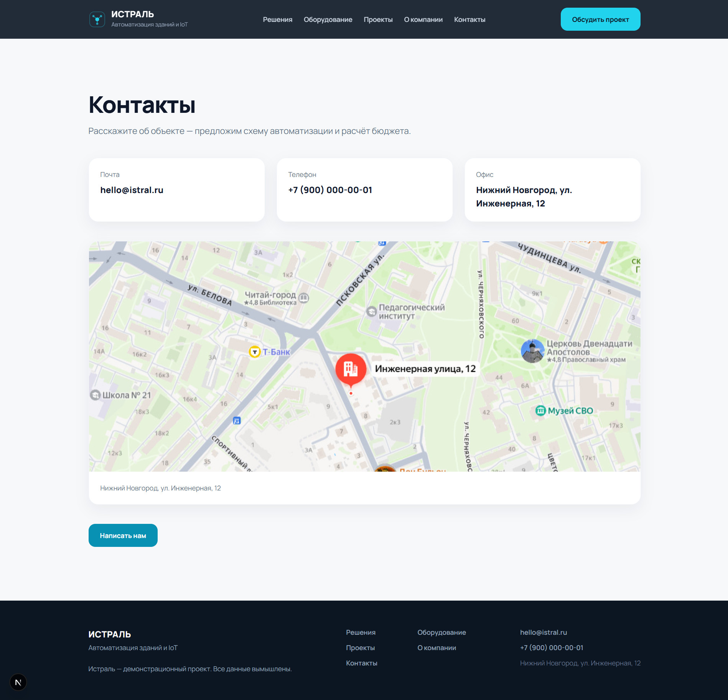
Task: Click the hello@istral.ru email in Почта card
Action: pyautogui.click(x=132, y=190)
